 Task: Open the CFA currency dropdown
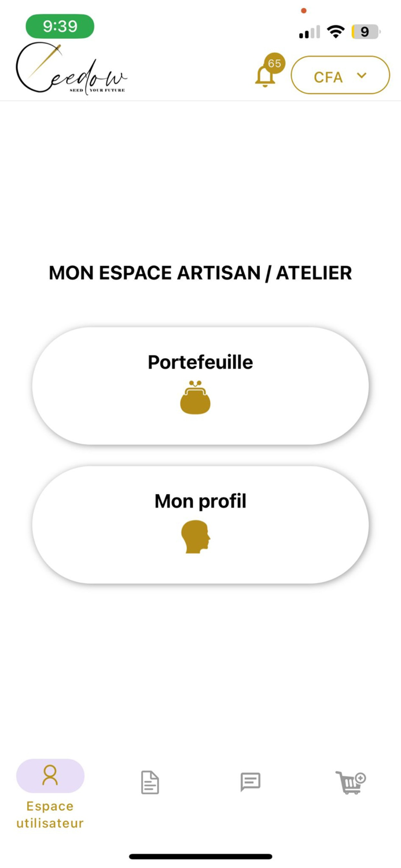pyautogui.click(x=340, y=75)
